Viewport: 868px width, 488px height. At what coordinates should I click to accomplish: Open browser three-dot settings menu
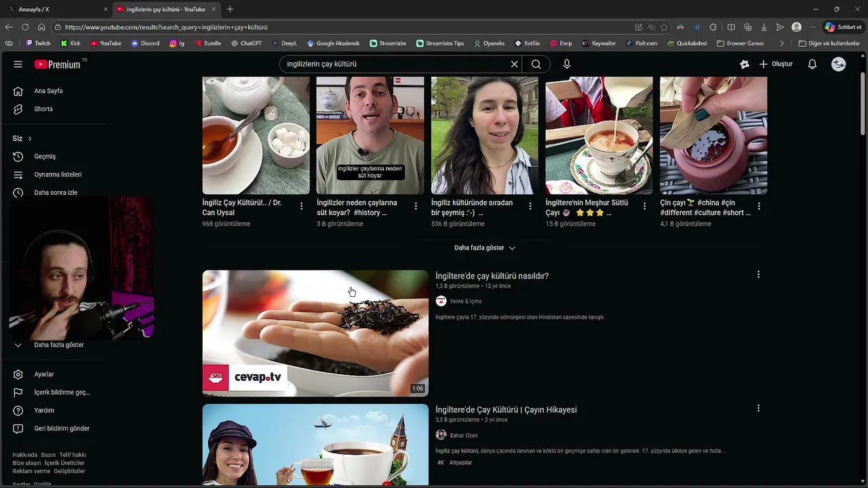click(x=813, y=27)
